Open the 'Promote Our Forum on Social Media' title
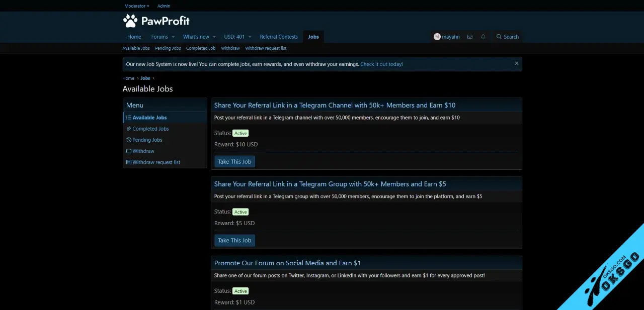644x310 pixels. (x=287, y=263)
